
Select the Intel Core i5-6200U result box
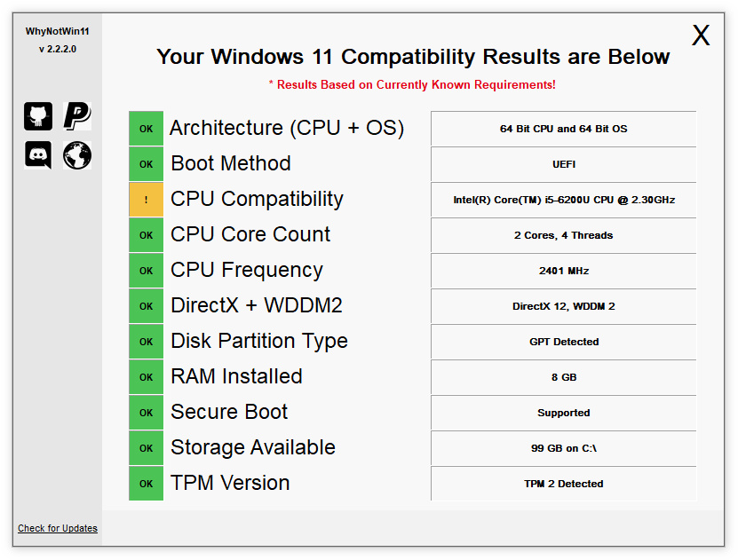point(564,200)
